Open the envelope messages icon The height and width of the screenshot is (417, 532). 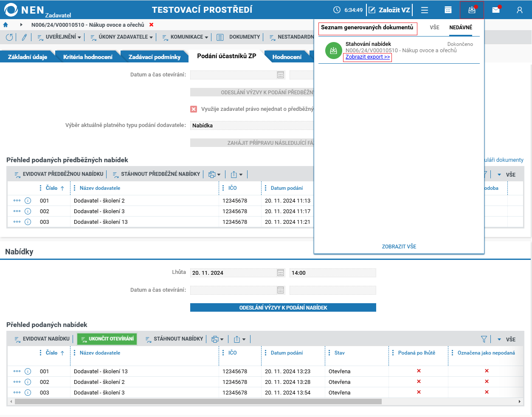pos(496,10)
